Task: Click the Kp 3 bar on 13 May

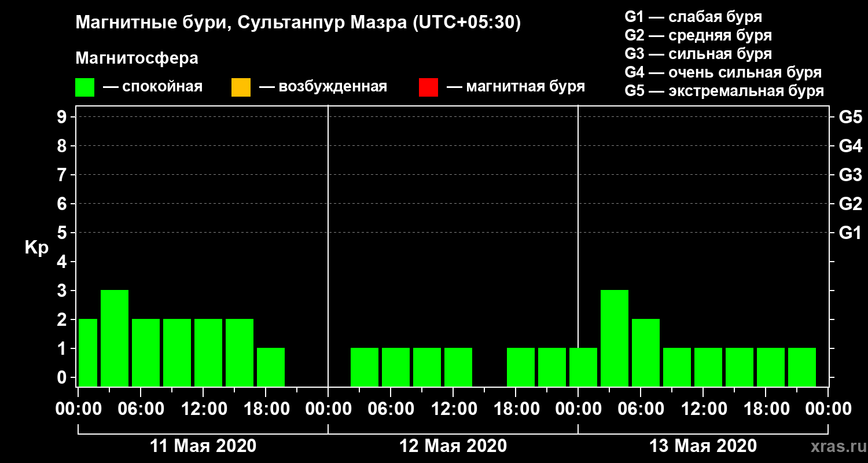Action: click(615, 338)
